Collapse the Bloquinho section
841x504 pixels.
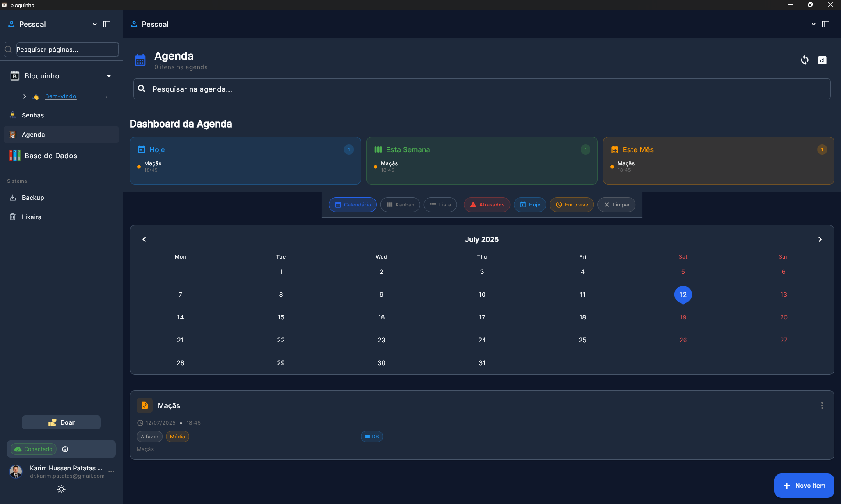pos(109,76)
